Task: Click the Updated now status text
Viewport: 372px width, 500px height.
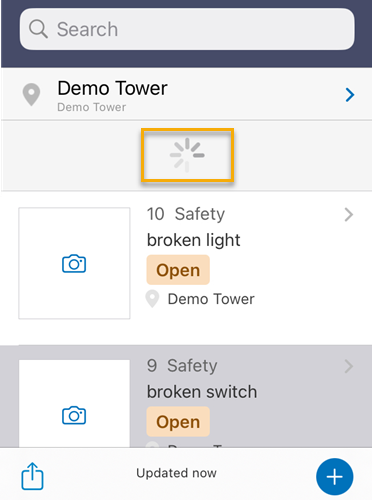Action: tap(176, 473)
